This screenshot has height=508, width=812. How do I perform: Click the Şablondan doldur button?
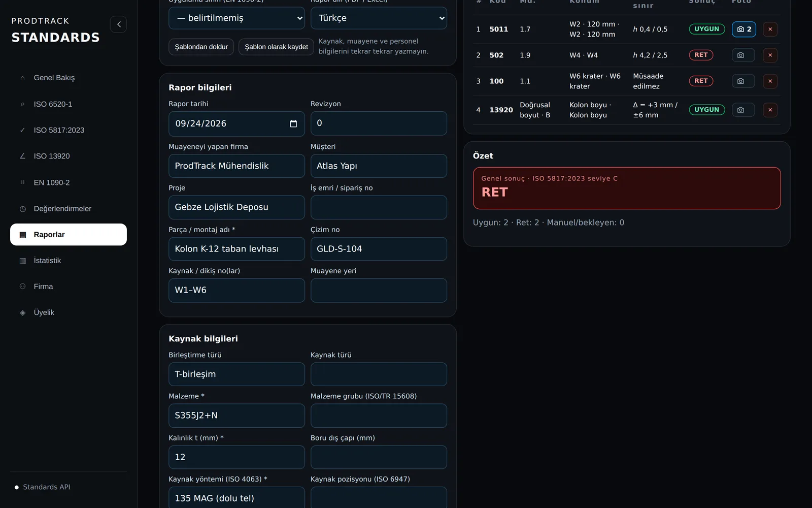(x=201, y=47)
